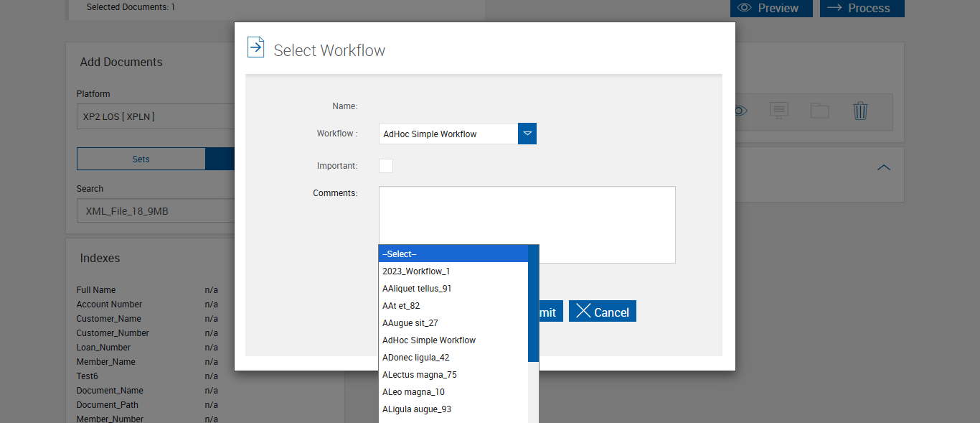This screenshot has height=423, width=980.
Task: Click the folder icon in document toolbar
Action: (819, 111)
